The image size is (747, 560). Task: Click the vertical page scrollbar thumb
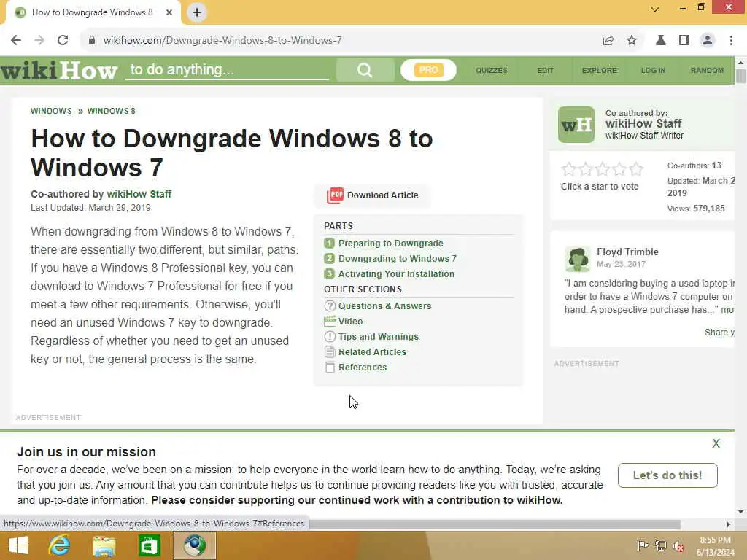tap(740, 76)
